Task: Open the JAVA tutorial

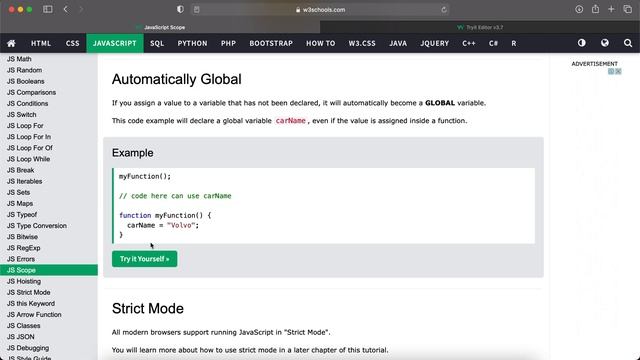Action: 398,43
